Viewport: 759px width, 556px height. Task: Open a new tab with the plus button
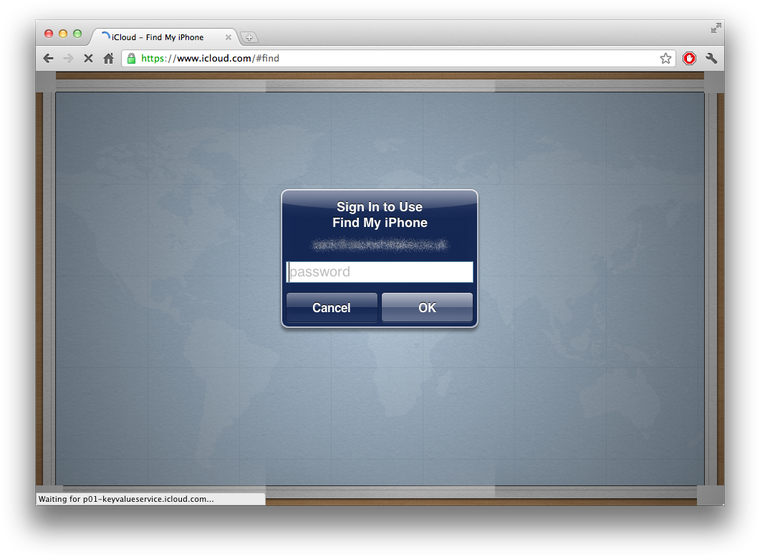pyautogui.click(x=249, y=37)
